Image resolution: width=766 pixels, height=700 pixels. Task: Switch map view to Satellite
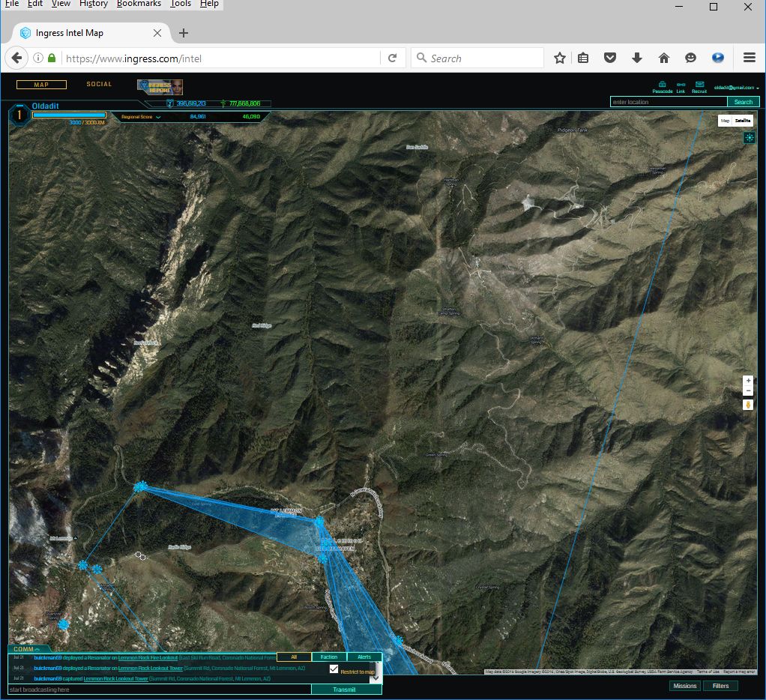[x=743, y=121]
